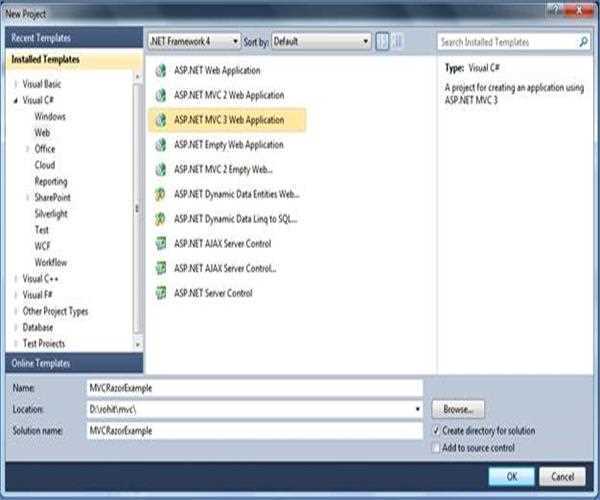
Task: Expand the Visual Basic tree node
Action: [x=15, y=85]
